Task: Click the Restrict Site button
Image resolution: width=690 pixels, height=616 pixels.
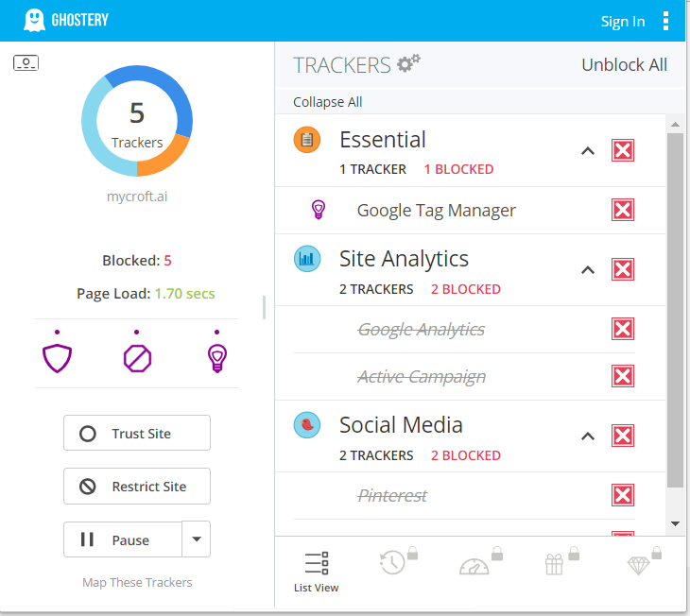Action: (x=137, y=487)
